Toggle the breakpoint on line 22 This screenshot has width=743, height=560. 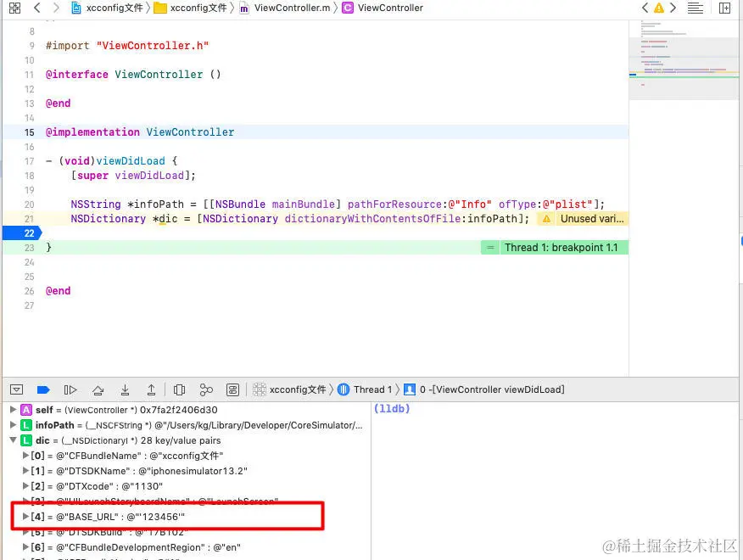(x=22, y=233)
